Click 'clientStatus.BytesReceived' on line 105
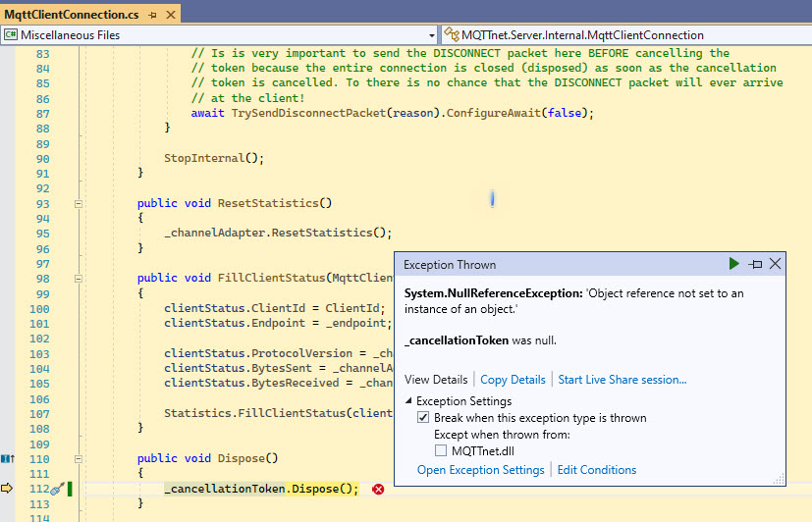 251,383
